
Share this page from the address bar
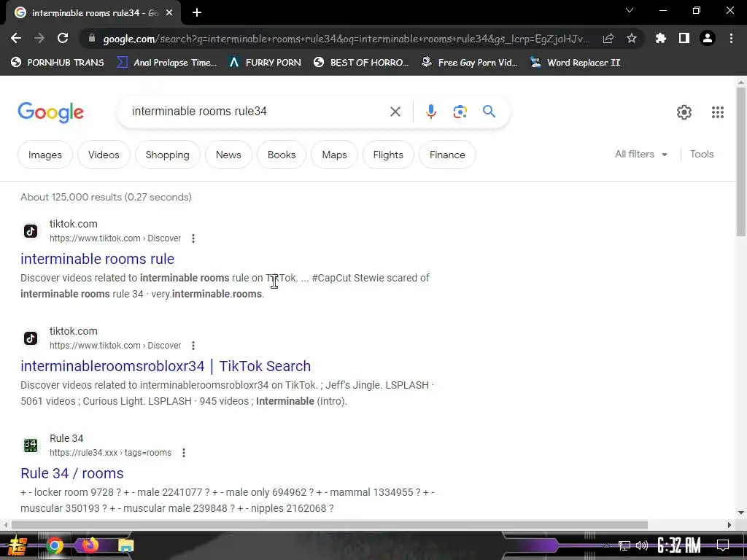coord(608,38)
